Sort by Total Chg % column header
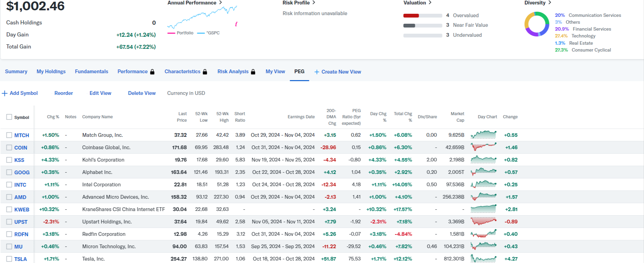This screenshot has width=644, height=263. [x=403, y=117]
